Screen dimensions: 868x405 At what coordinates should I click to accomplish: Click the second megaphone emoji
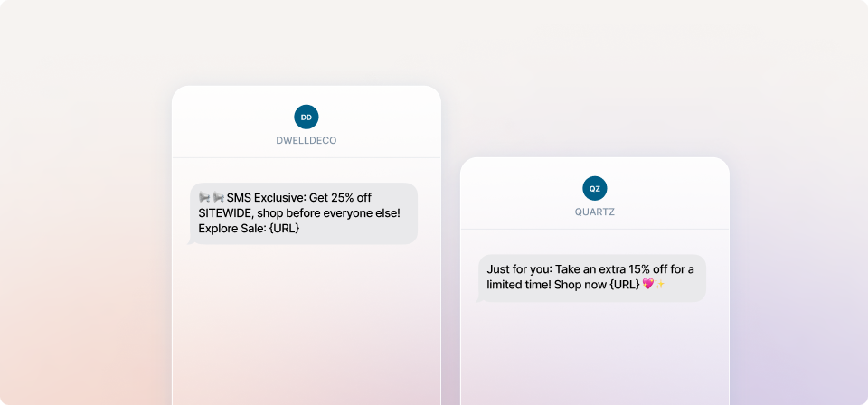[218, 197]
